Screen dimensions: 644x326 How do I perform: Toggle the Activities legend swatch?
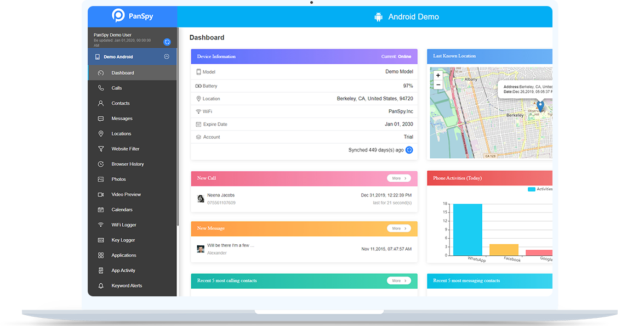click(532, 189)
